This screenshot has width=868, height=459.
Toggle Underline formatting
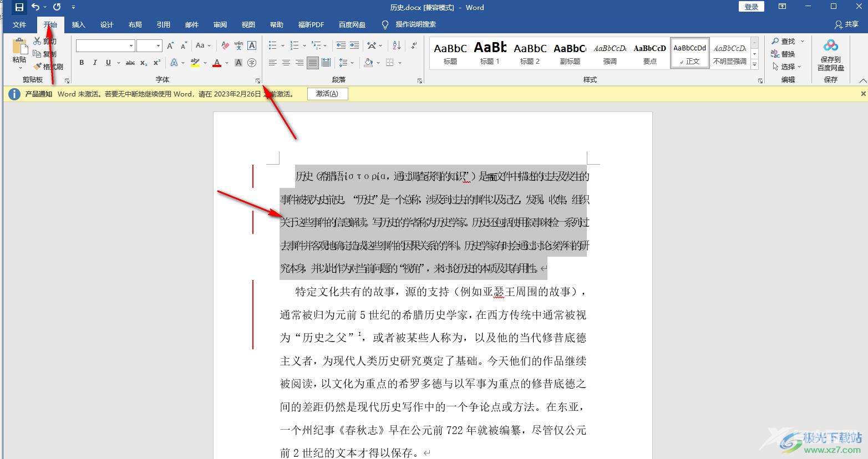pyautogui.click(x=108, y=63)
